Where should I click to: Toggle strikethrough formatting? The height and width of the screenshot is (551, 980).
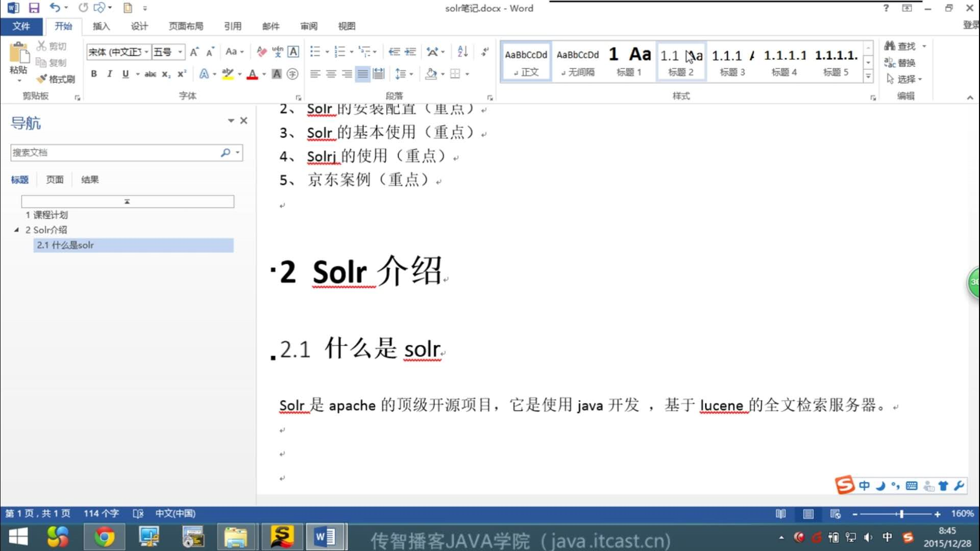click(150, 74)
